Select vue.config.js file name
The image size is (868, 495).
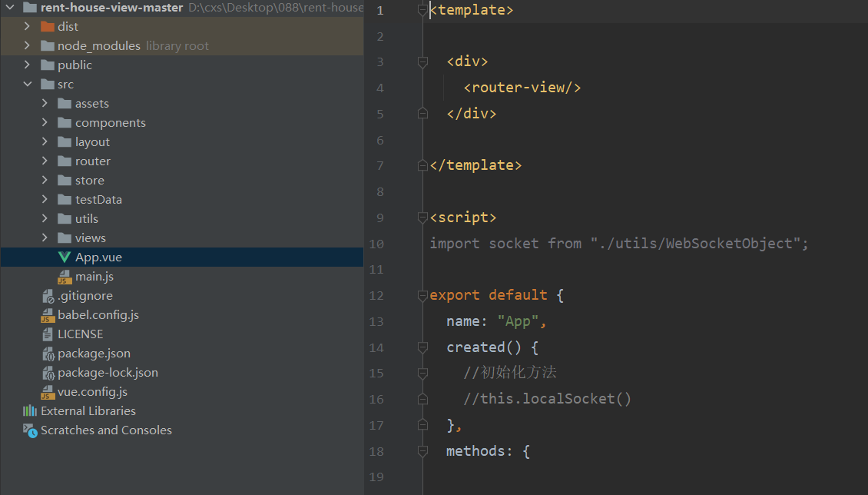[92, 391]
